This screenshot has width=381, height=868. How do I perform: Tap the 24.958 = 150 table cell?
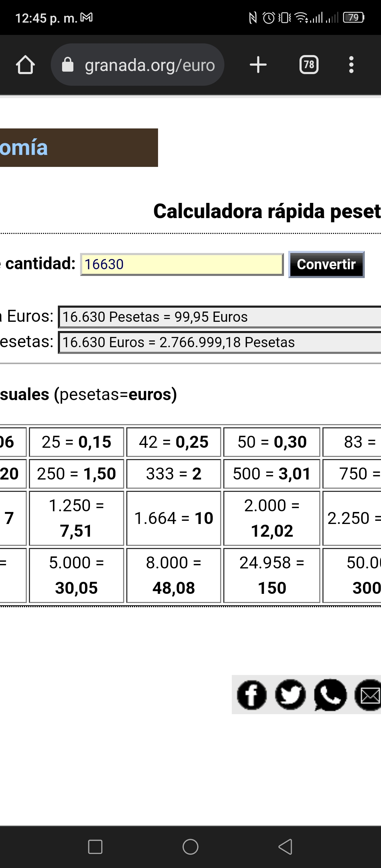[x=272, y=575]
